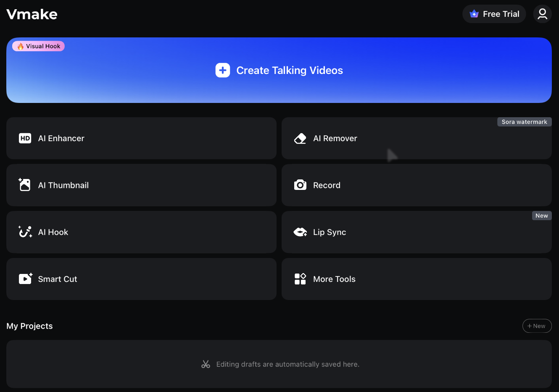Click the camera icon for Record
Viewport: 559px width, 392px height.
(x=300, y=185)
